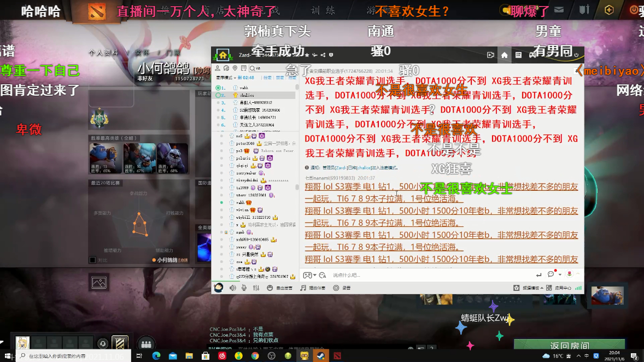The width and height of the screenshot is (644, 362).
Task: Select queue user 1 vabh green indicator
Action: click(218, 88)
